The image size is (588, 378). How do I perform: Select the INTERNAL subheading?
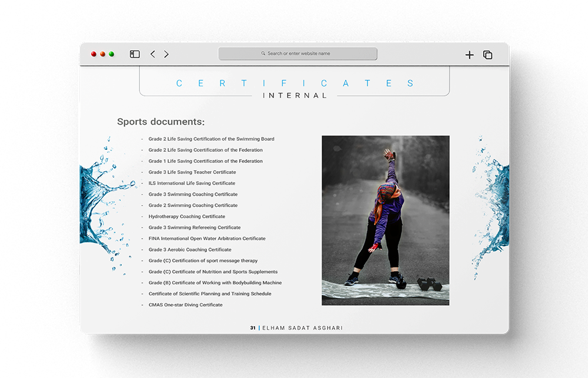(295, 95)
